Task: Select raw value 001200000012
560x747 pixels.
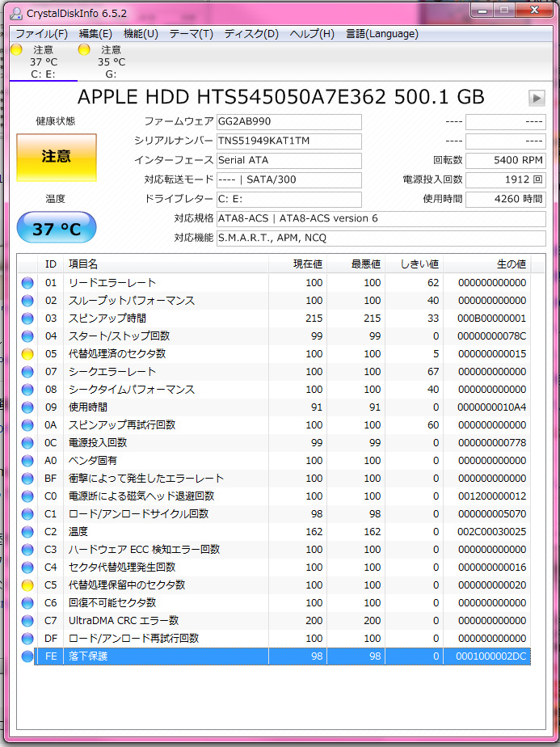Action: 492,496
